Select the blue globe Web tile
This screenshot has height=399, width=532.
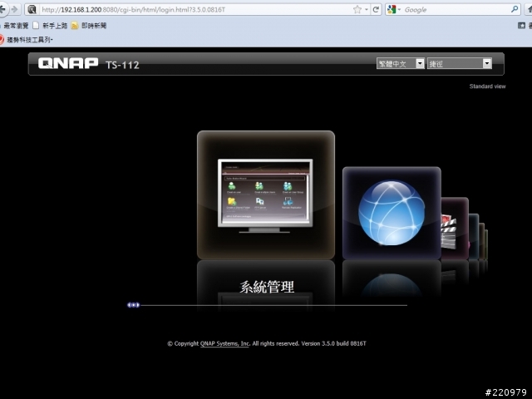[x=392, y=213]
